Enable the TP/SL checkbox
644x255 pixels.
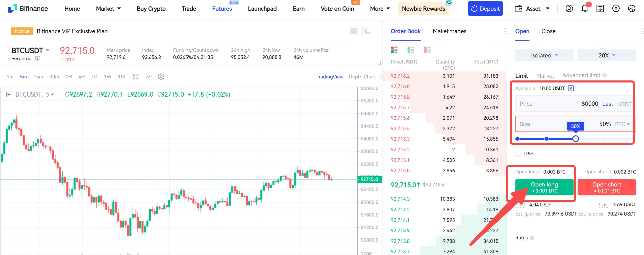(518, 154)
